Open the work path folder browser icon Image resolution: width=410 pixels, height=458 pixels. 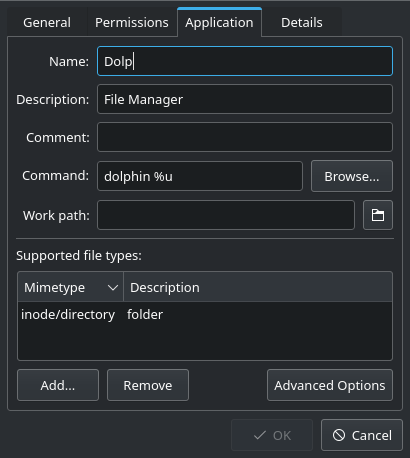click(x=378, y=215)
